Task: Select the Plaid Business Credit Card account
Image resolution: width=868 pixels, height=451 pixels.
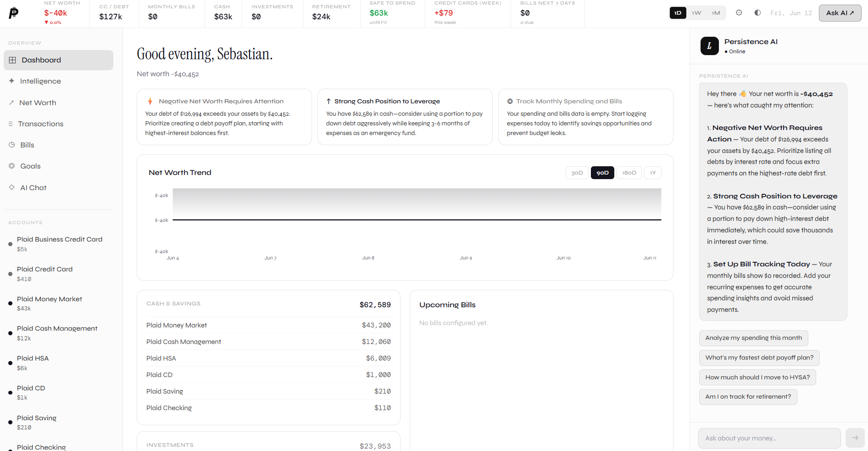Action: pyautogui.click(x=58, y=244)
